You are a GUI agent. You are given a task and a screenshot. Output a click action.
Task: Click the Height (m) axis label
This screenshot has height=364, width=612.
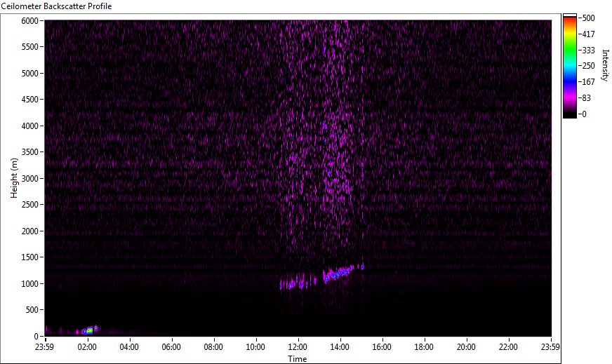point(14,178)
